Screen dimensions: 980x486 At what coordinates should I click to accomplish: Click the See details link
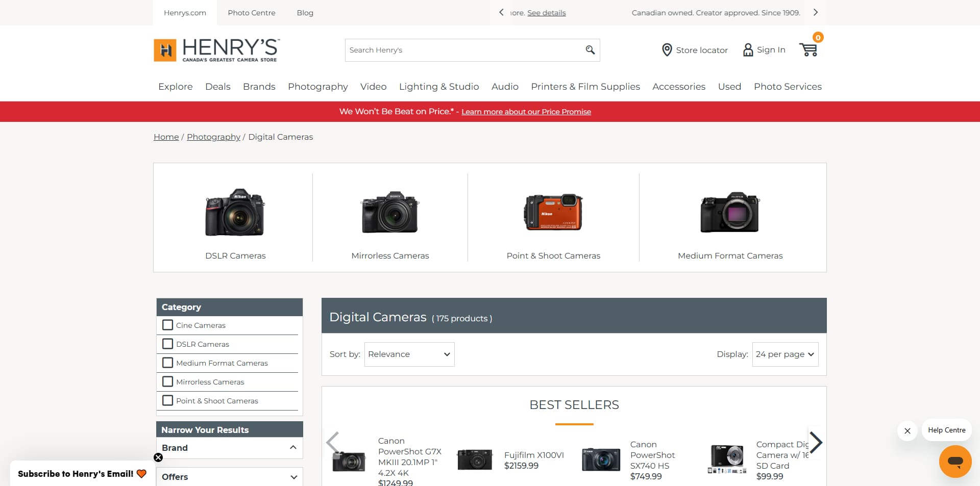[547, 13]
